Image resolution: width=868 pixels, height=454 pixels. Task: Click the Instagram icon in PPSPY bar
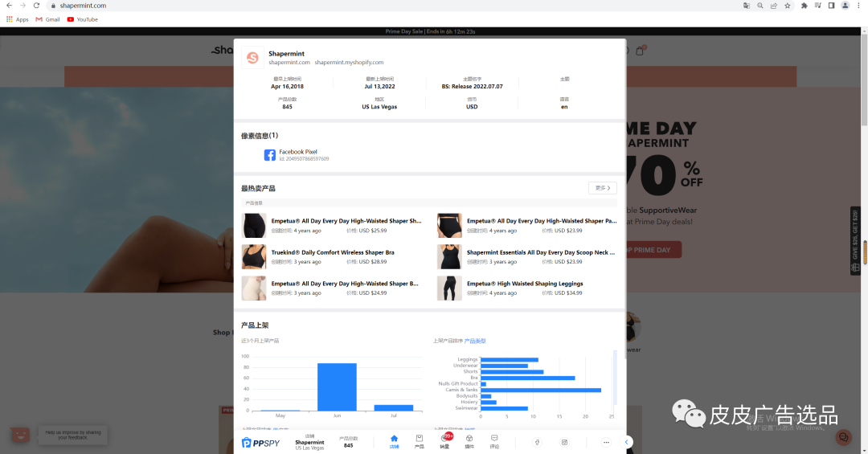[565, 442]
